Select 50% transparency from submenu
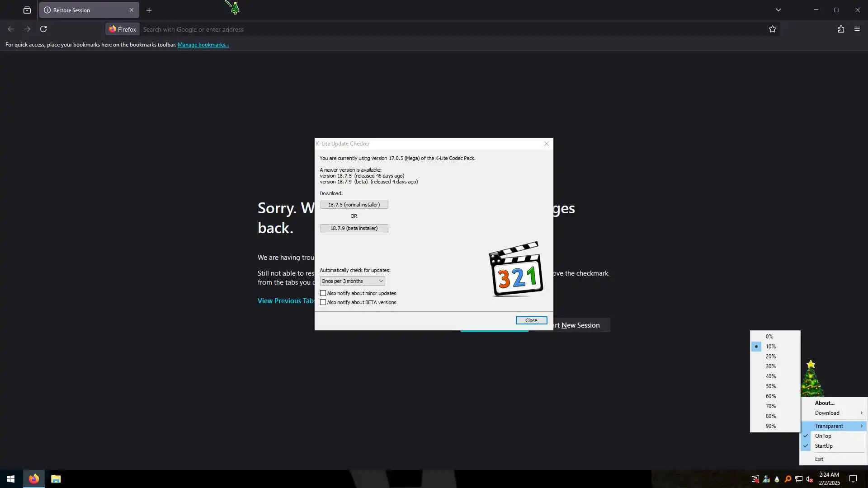The width and height of the screenshot is (868, 488). (x=770, y=386)
